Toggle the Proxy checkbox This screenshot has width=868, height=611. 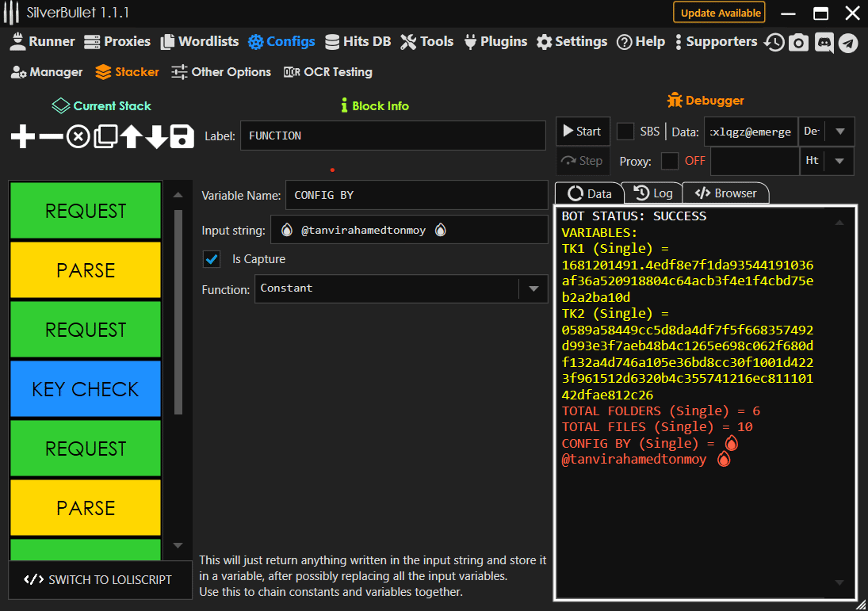point(670,161)
